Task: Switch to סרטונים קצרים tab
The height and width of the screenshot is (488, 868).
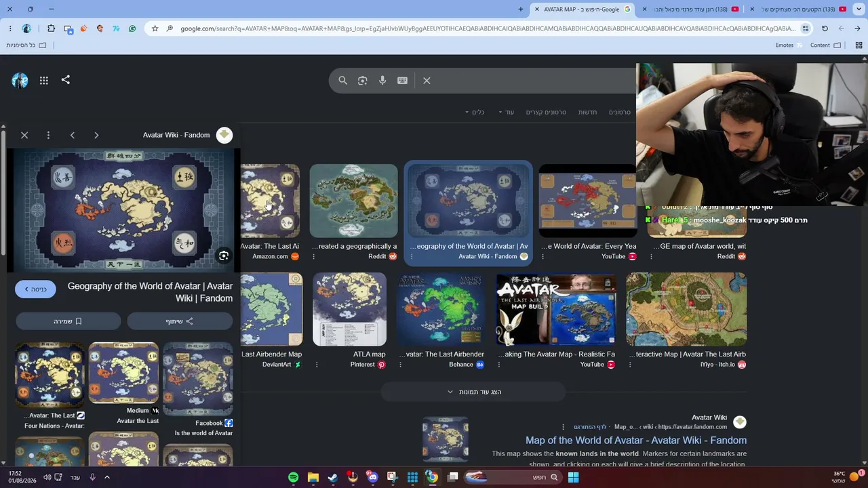Action: 546,113
